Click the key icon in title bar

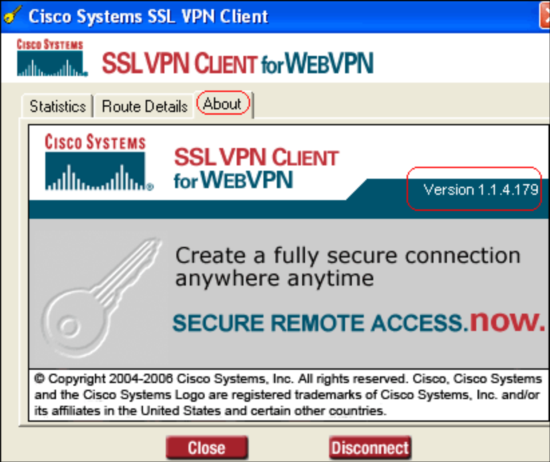point(13,15)
